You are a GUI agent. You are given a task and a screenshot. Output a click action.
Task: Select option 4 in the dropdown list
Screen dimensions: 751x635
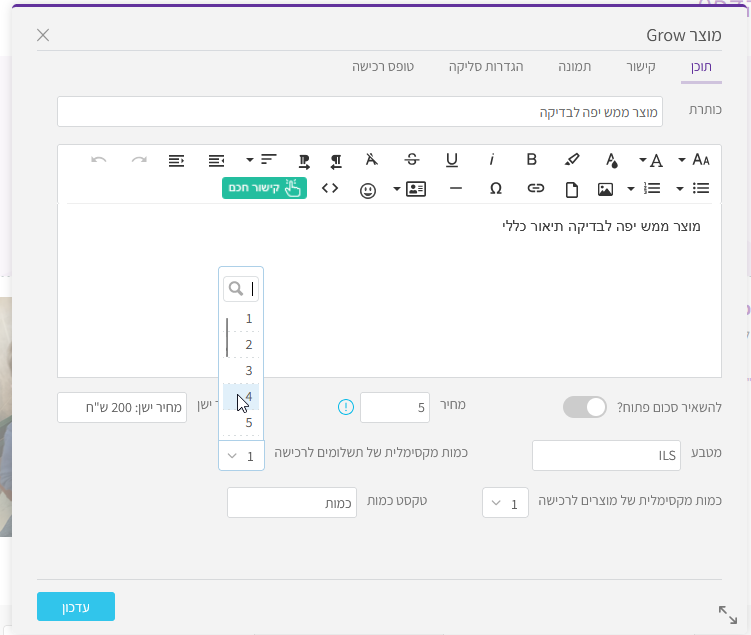(x=241, y=396)
